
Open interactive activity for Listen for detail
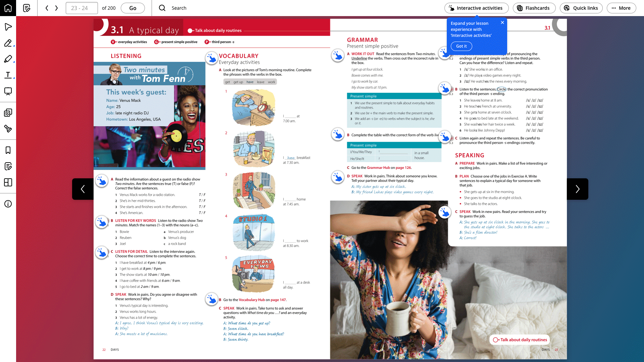(102, 252)
